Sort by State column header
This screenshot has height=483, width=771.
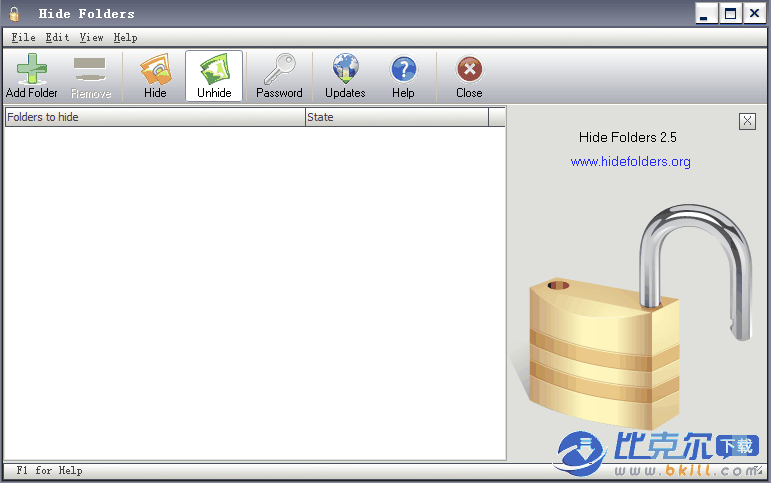[x=397, y=117]
